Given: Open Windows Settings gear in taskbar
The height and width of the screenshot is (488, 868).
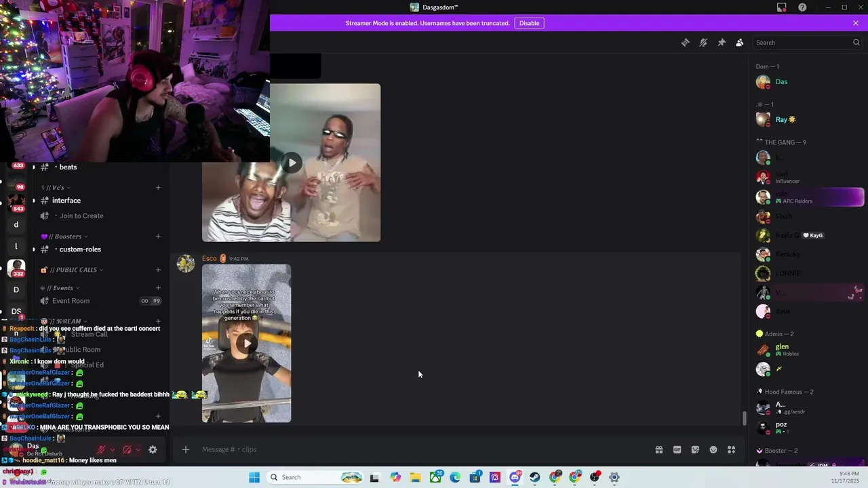Looking at the screenshot, I should click(614, 477).
